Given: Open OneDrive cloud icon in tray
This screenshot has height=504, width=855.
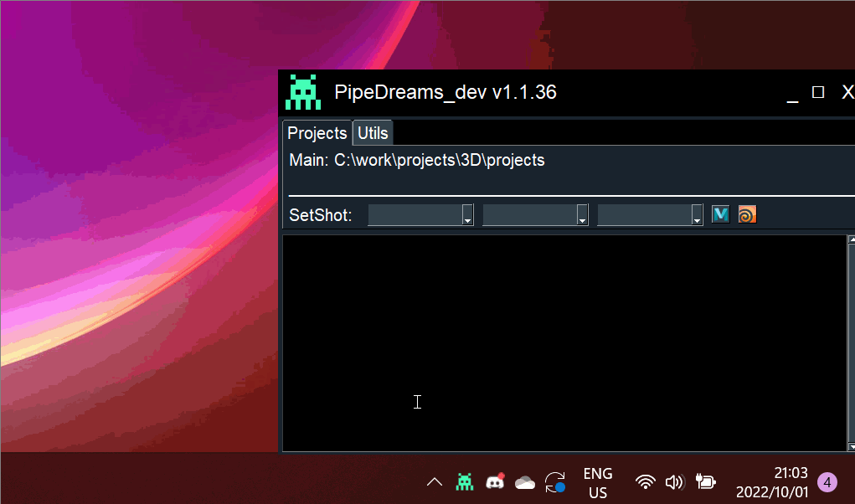Looking at the screenshot, I should coord(525,483).
